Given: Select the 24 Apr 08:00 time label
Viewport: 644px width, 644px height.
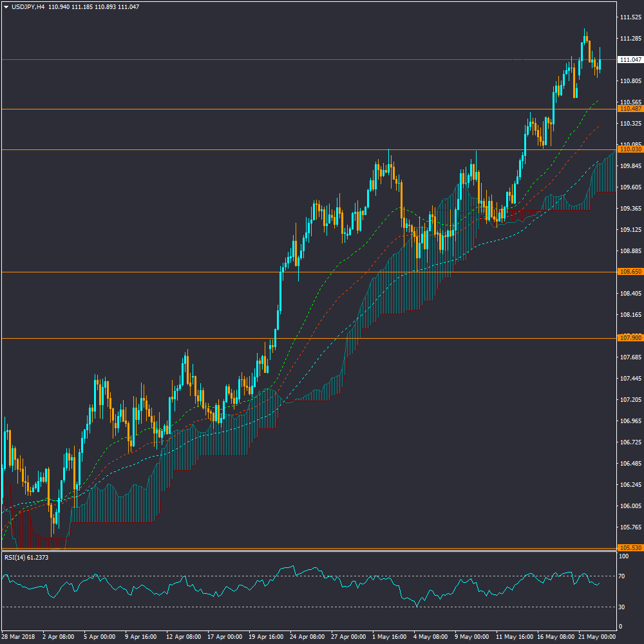Looking at the screenshot, I should (x=307, y=636).
